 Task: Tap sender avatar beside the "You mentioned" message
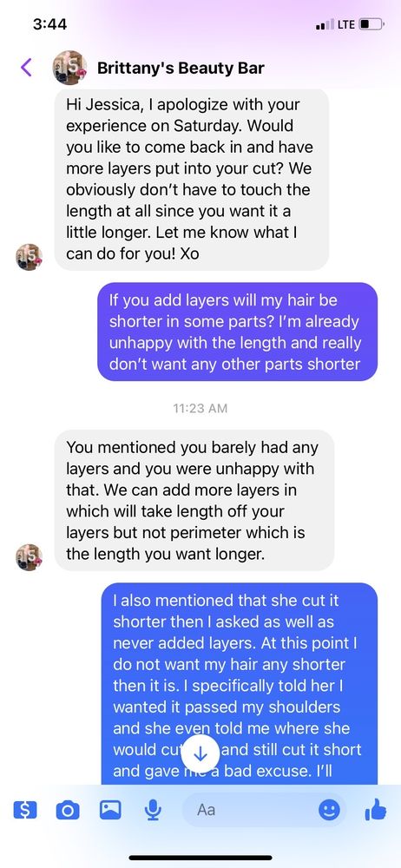(x=29, y=557)
